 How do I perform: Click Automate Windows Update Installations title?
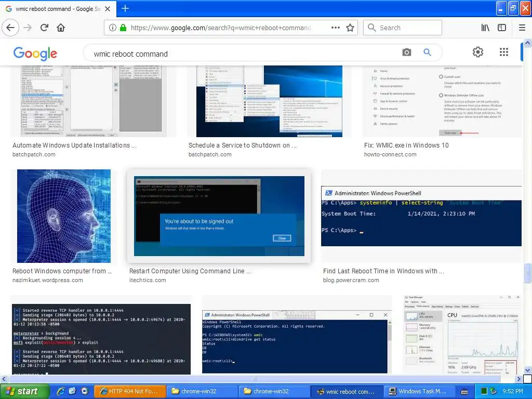(x=74, y=145)
